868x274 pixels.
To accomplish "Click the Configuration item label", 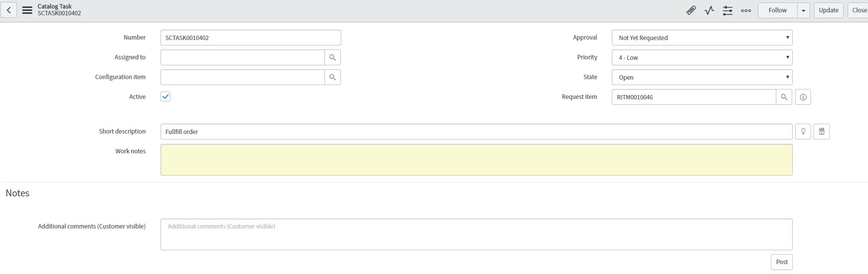I will click(x=120, y=77).
